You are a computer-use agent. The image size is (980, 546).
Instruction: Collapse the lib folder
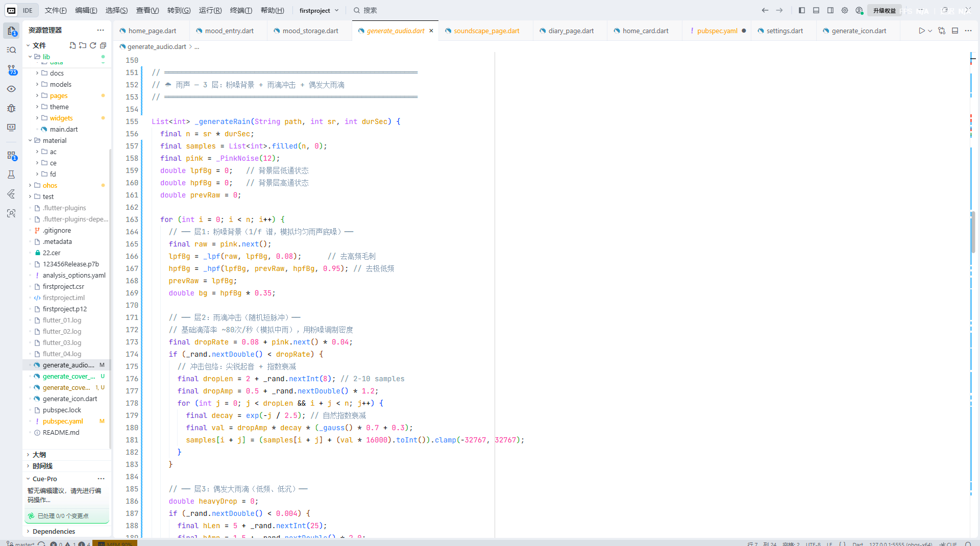coord(30,57)
